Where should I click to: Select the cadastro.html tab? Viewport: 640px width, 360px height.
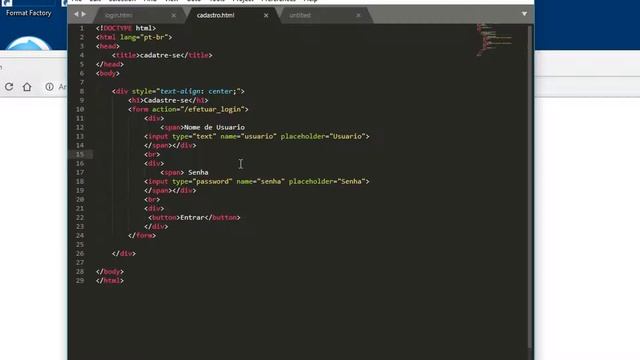(216, 15)
